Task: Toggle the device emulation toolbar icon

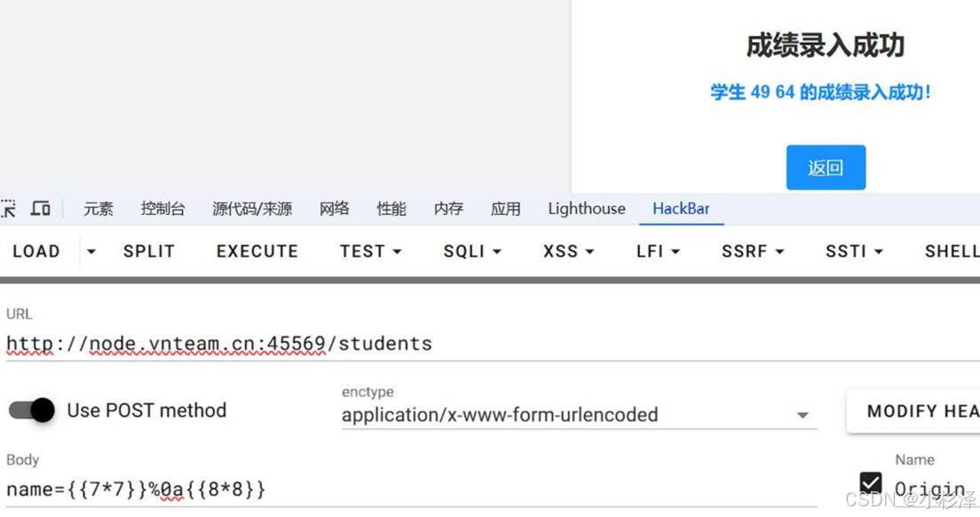Action: 40,208
